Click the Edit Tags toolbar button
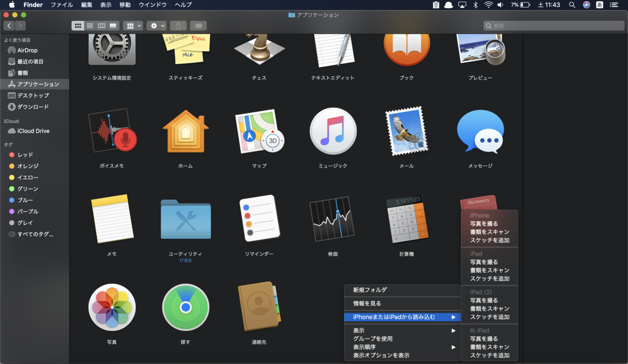Screen dimensions: 628x364 [x=198, y=26]
